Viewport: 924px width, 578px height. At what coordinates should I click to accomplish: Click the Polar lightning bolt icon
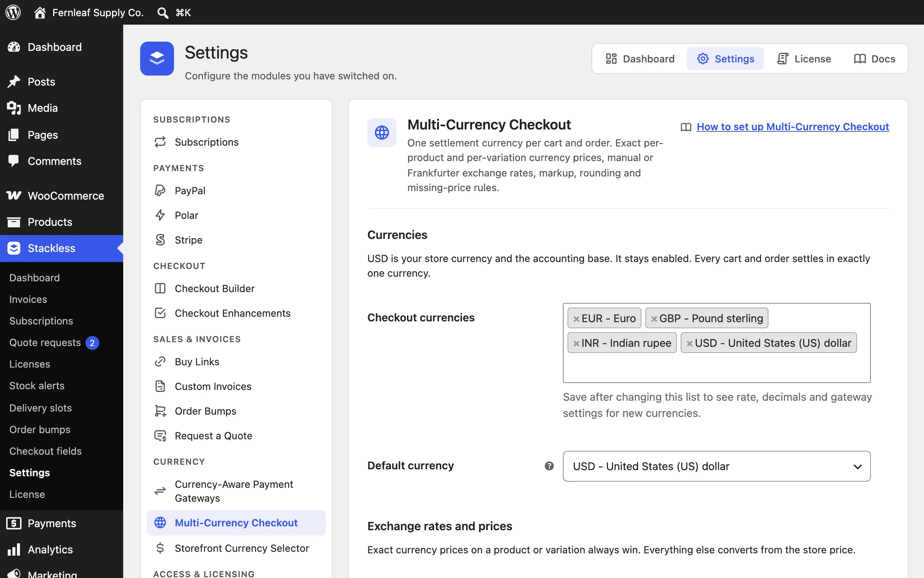(x=160, y=215)
